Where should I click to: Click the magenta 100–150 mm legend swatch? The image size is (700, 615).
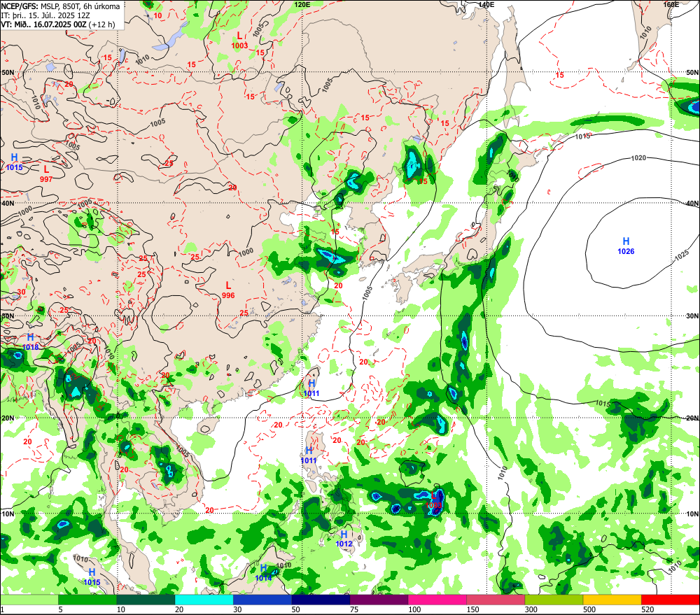[437, 600]
